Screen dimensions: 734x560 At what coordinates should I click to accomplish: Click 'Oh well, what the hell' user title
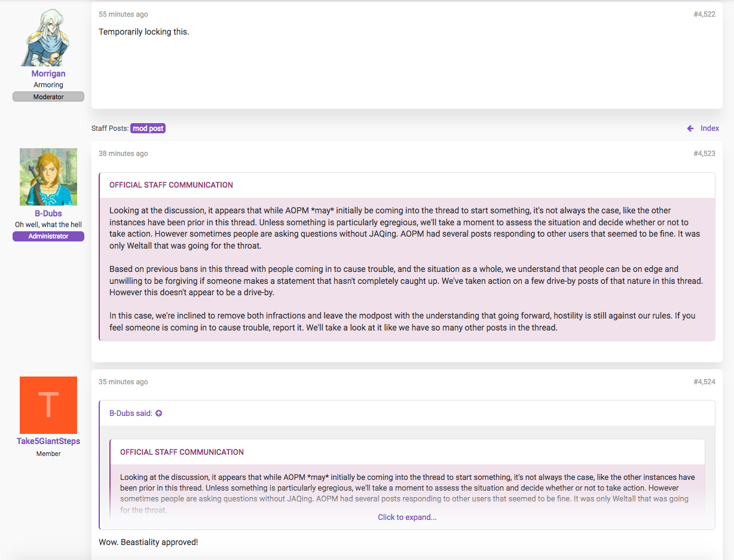tap(48, 225)
